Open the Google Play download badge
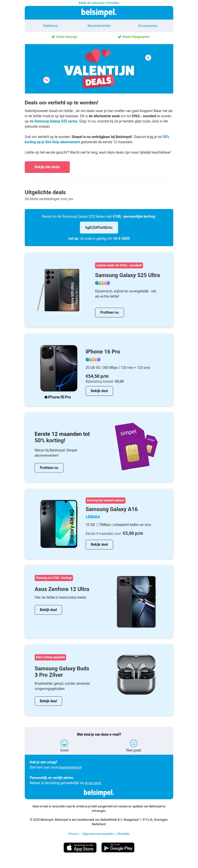Screen dimensions: 198x868 [x=118, y=847]
